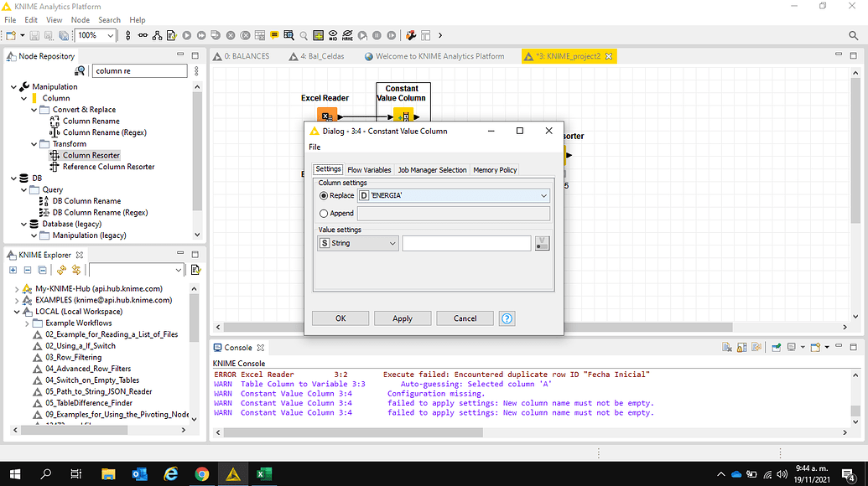Click the flow variable button beside value field

tap(543, 243)
